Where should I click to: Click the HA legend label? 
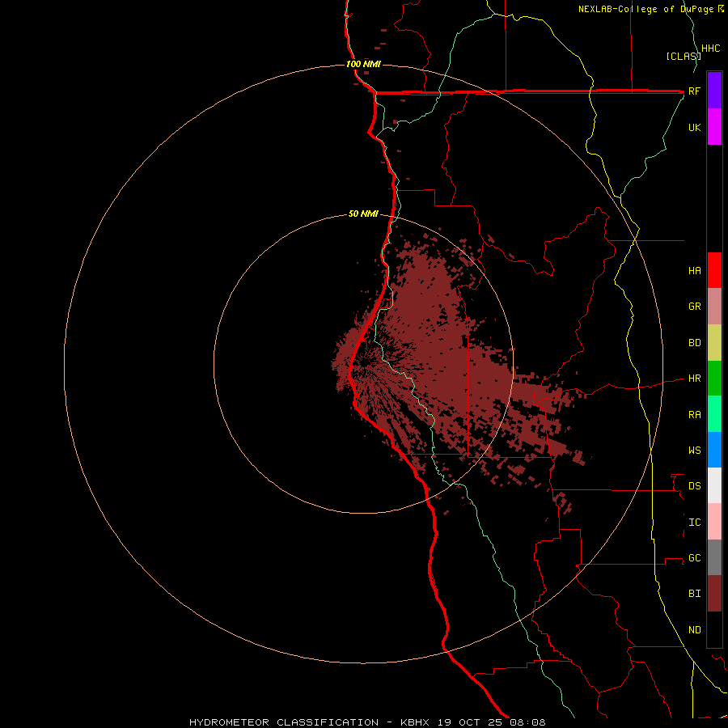695,271
